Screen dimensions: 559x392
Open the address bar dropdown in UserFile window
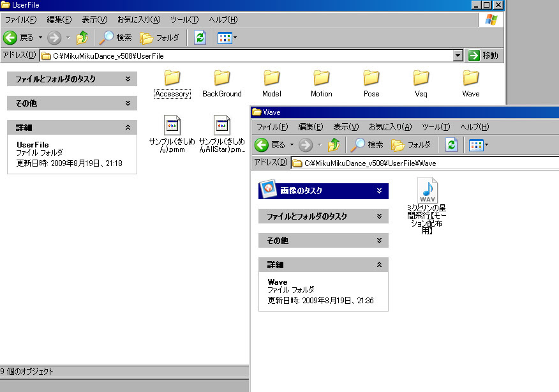click(458, 56)
